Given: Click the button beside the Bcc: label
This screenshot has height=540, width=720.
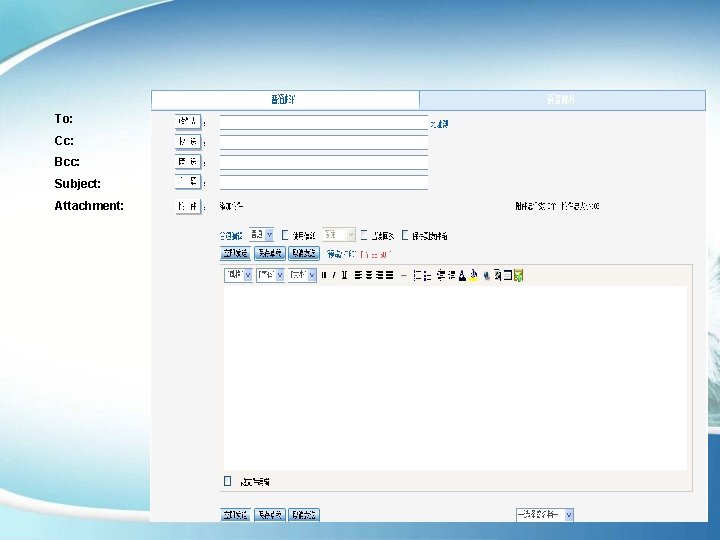Looking at the screenshot, I should (188, 162).
